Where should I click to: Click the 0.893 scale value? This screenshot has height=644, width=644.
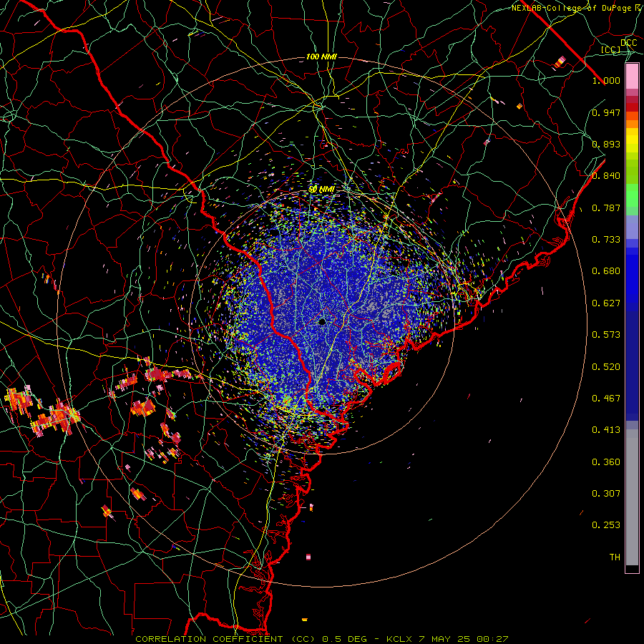click(606, 144)
